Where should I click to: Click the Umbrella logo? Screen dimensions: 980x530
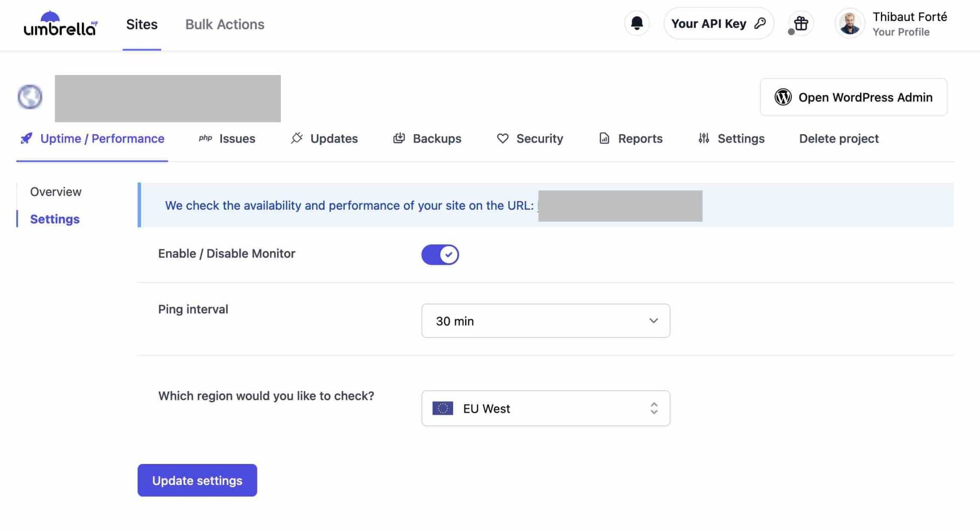pos(60,24)
